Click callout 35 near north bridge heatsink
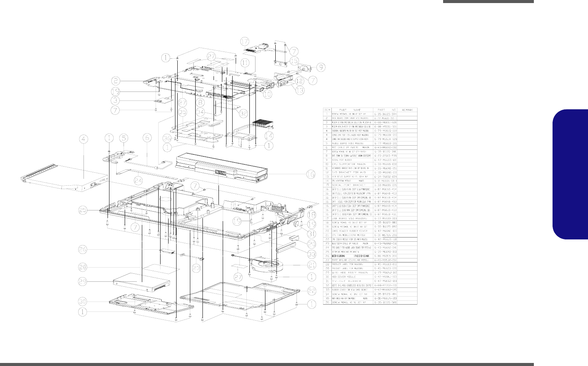 click(182, 112)
